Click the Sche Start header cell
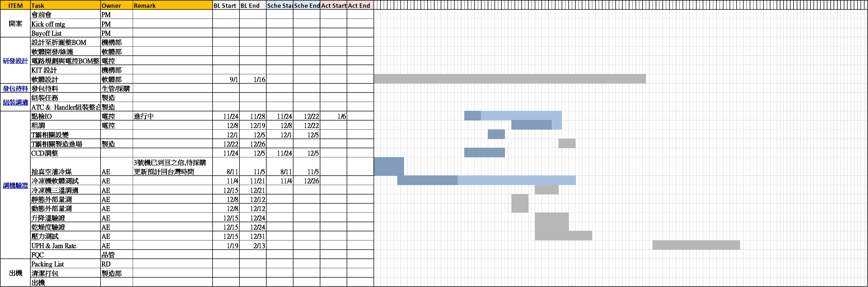 [x=279, y=5]
